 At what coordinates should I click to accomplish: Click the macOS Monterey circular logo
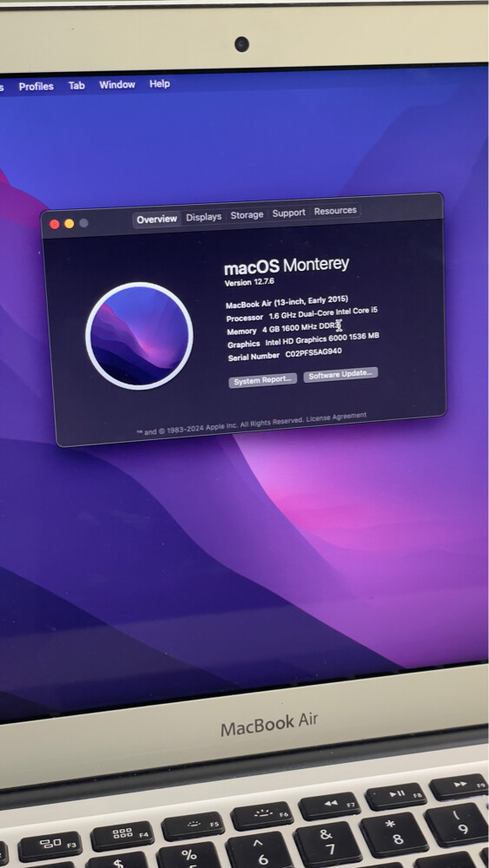[x=139, y=336]
